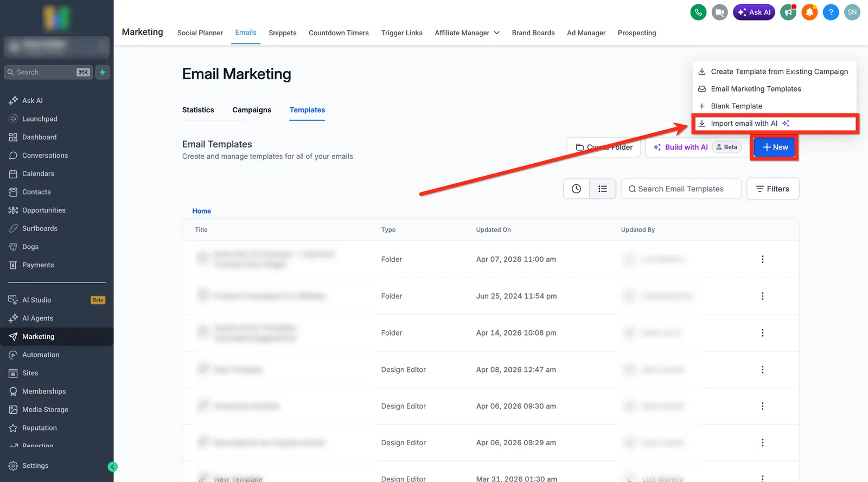Click the Build with AI Beta button
Viewport: 868px width, 482px height.
pyautogui.click(x=697, y=147)
